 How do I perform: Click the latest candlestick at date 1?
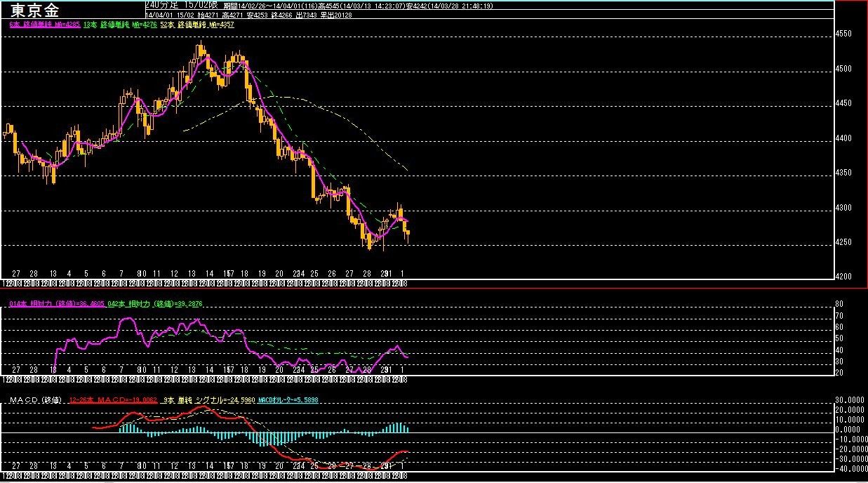pos(407,237)
